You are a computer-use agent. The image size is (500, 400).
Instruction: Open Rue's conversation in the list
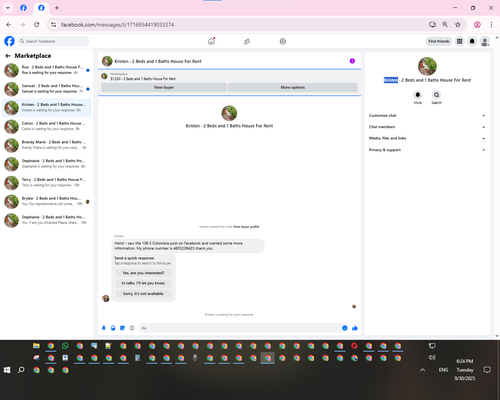click(x=47, y=70)
